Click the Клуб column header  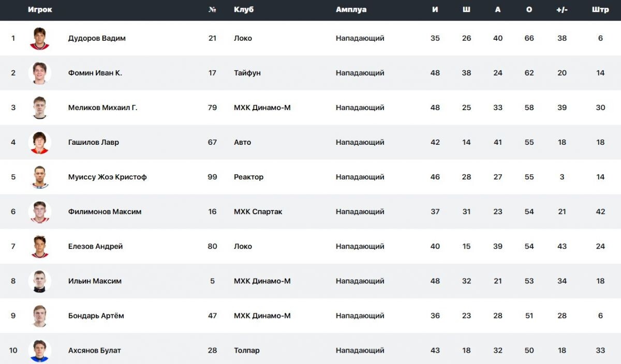coord(244,10)
